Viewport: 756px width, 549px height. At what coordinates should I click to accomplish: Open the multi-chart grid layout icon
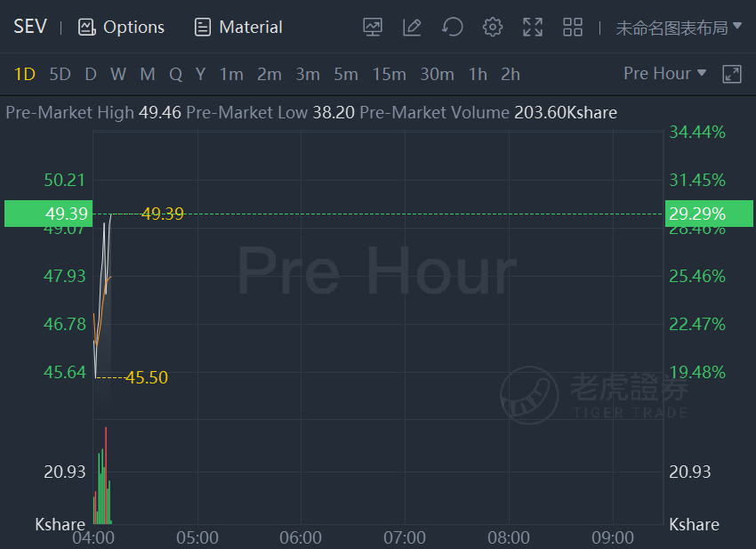click(x=573, y=28)
